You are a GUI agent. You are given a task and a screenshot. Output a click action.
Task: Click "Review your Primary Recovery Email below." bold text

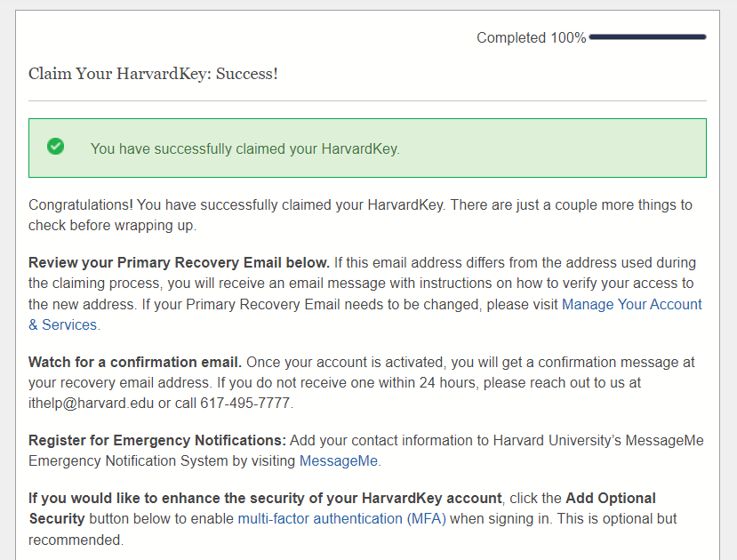[179, 263]
